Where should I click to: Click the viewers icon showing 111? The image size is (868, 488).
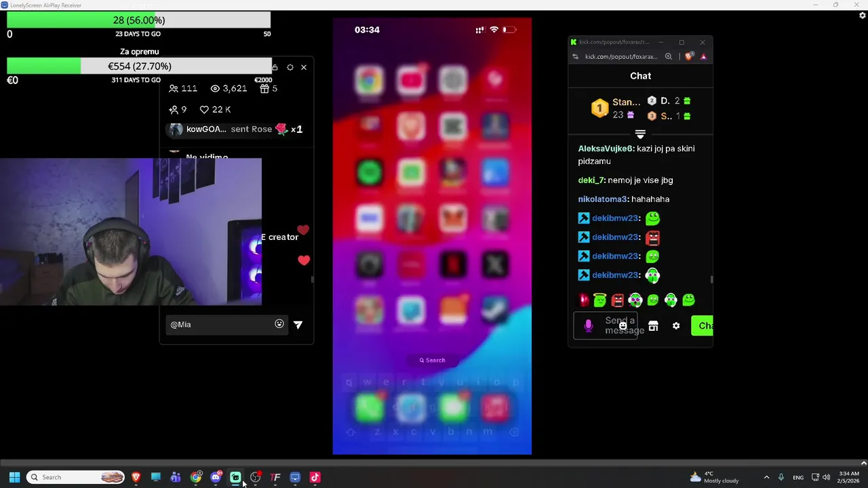[x=174, y=89]
